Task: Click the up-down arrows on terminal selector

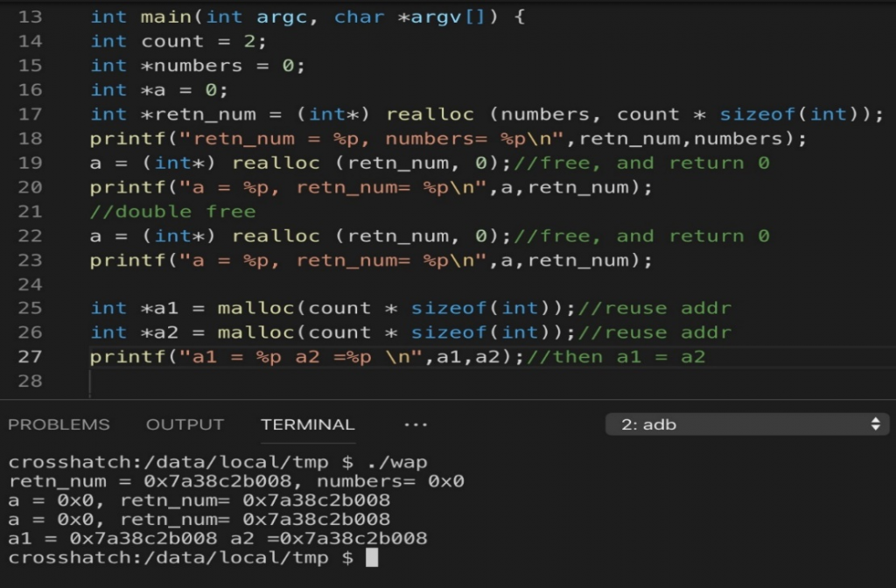Action: click(x=874, y=425)
